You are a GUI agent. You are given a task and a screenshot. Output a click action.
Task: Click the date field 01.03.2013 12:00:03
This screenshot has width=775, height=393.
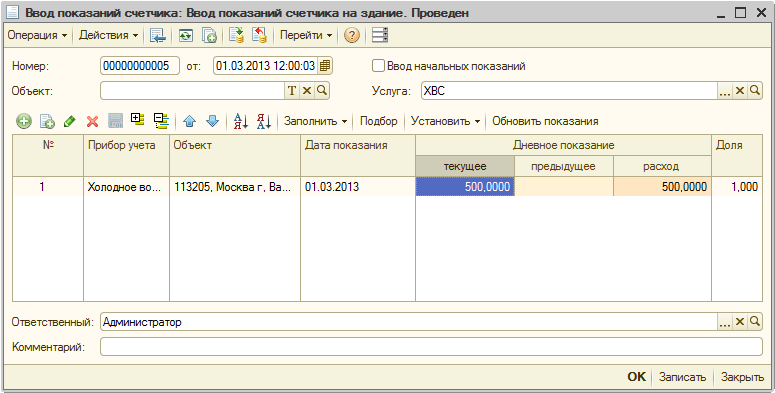click(x=265, y=66)
